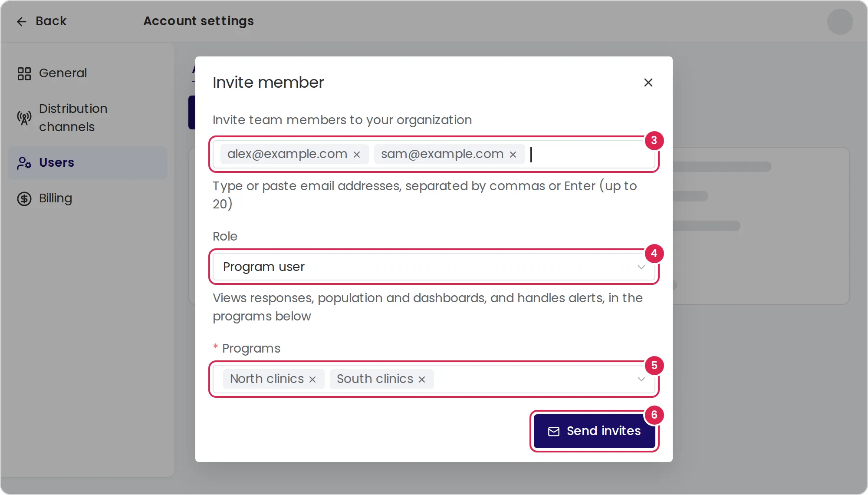This screenshot has height=495, width=868.
Task: Click the Users person-gear icon
Action: point(24,163)
